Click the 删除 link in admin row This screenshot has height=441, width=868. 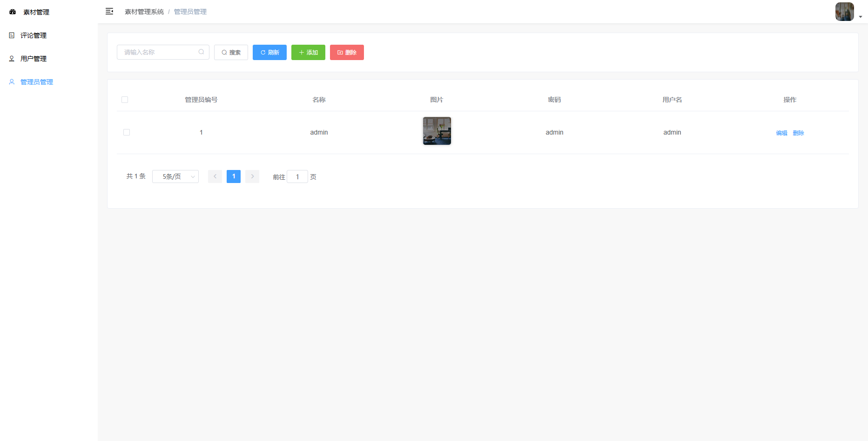[798, 133]
